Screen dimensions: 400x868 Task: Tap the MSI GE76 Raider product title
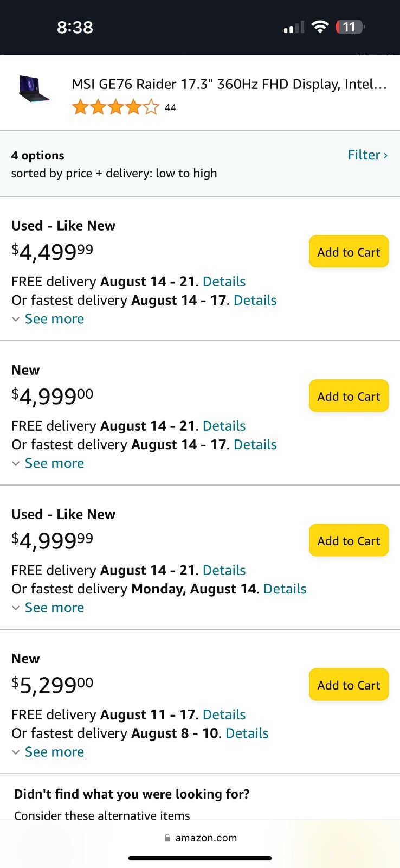click(x=229, y=84)
